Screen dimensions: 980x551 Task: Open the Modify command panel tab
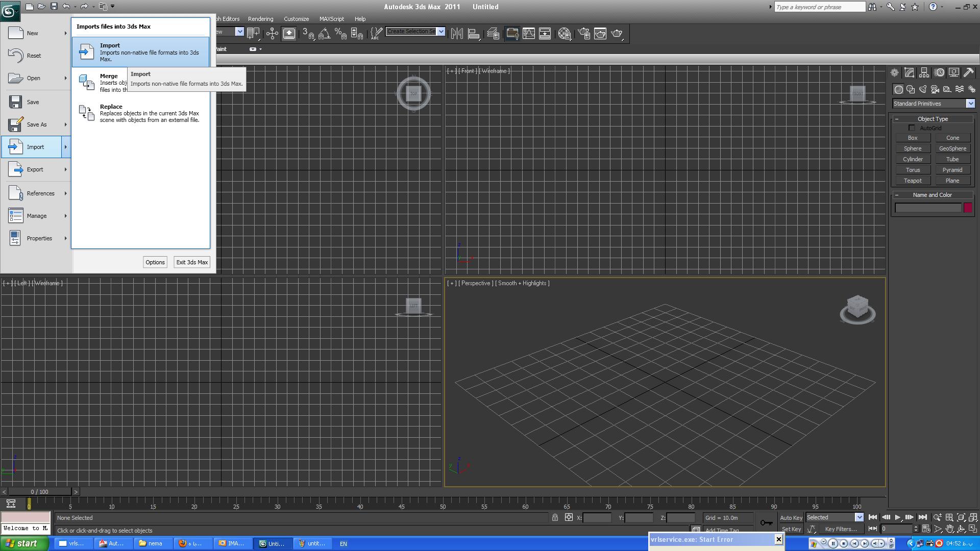click(909, 72)
